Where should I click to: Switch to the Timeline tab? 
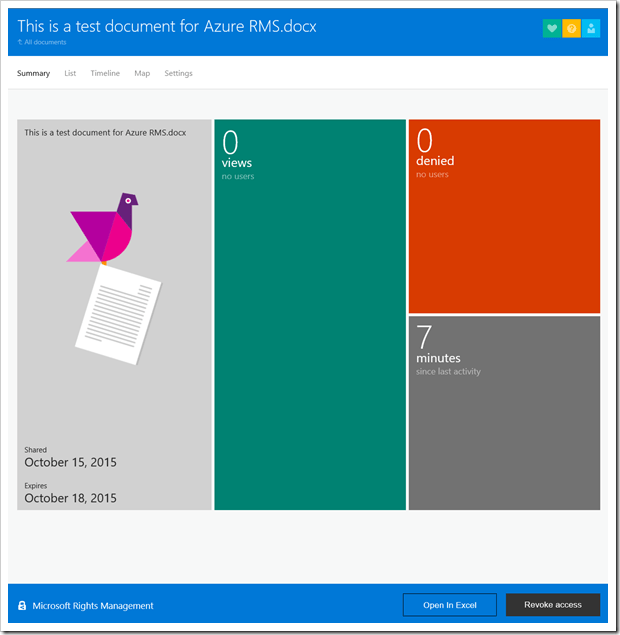105,73
